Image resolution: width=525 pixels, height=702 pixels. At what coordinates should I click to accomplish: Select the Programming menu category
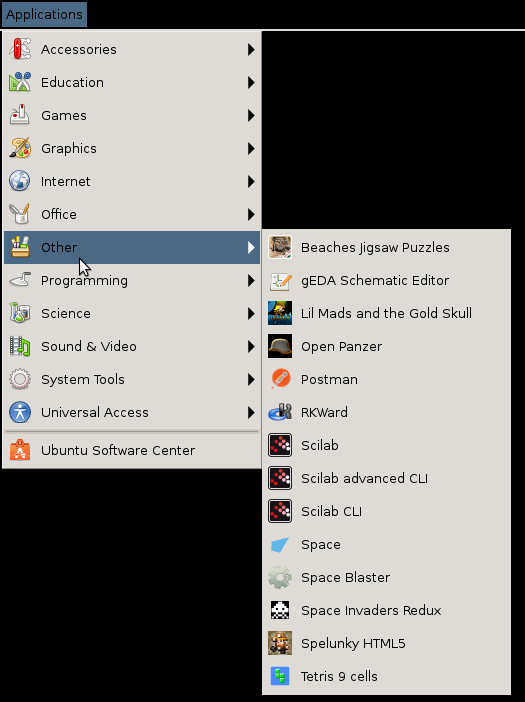(x=132, y=280)
